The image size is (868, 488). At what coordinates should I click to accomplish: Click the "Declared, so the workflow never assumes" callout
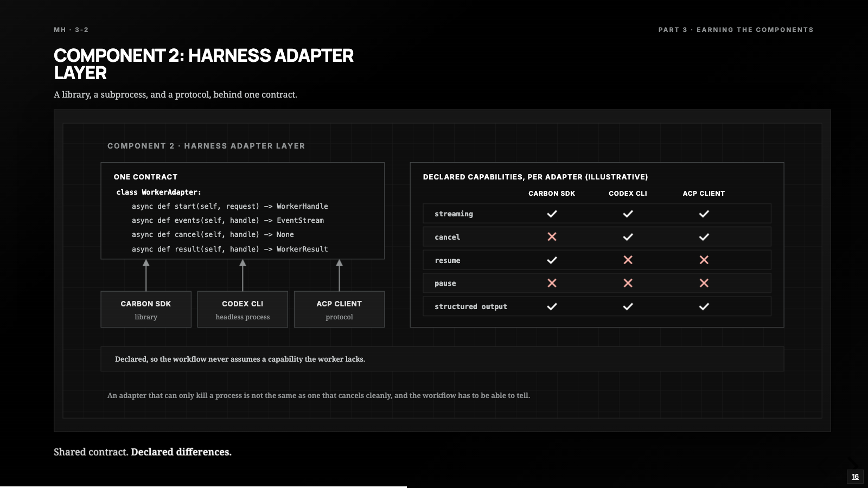[442, 359]
